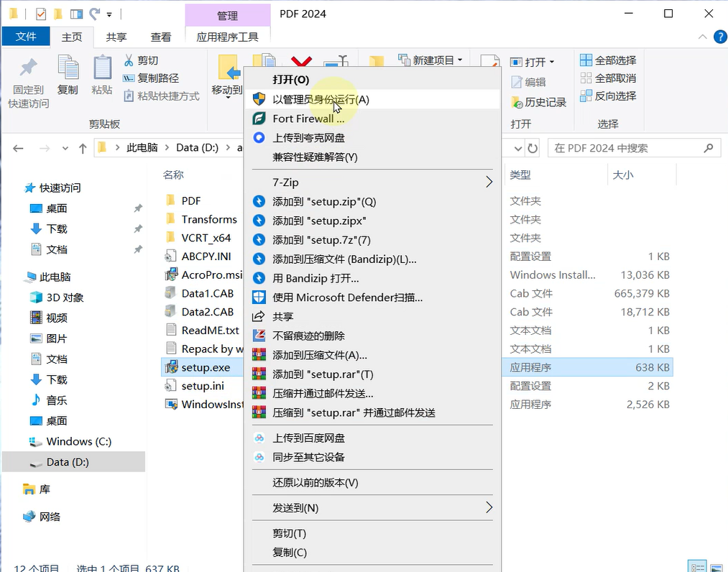
Task: Expand the Send to (发送到) submenu
Action: point(372,507)
